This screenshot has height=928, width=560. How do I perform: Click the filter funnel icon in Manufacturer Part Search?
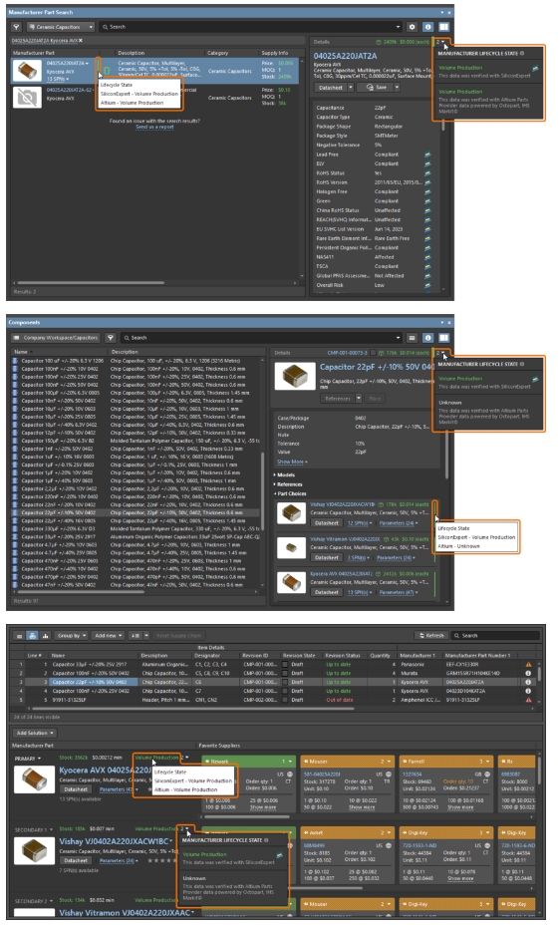coord(17,27)
